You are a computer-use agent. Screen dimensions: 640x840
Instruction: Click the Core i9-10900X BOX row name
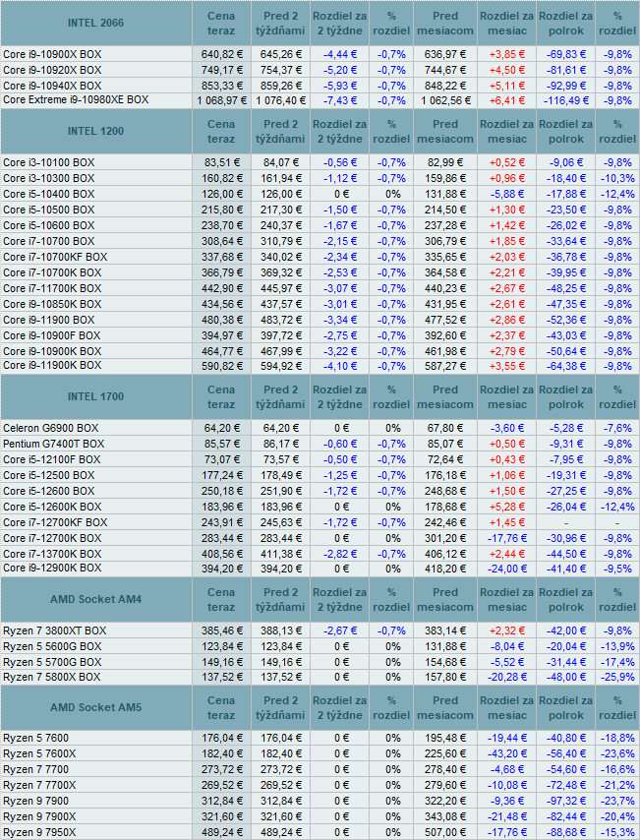coord(52,54)
